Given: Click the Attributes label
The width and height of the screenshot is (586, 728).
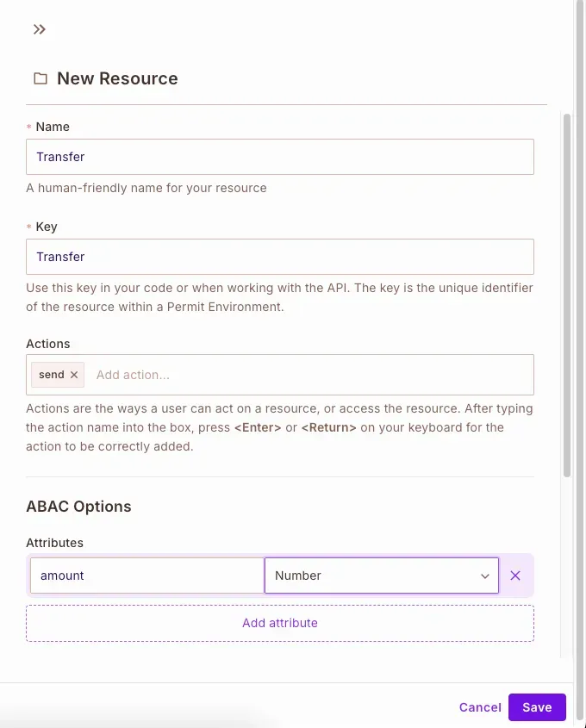Looking at the screenshot, I should pyautogui.click(x=54, y=543).
